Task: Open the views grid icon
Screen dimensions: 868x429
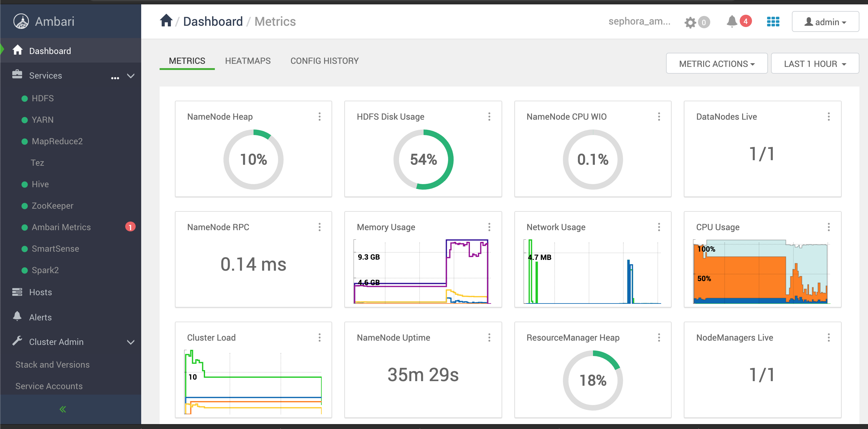Action: (x=773, y=21)
